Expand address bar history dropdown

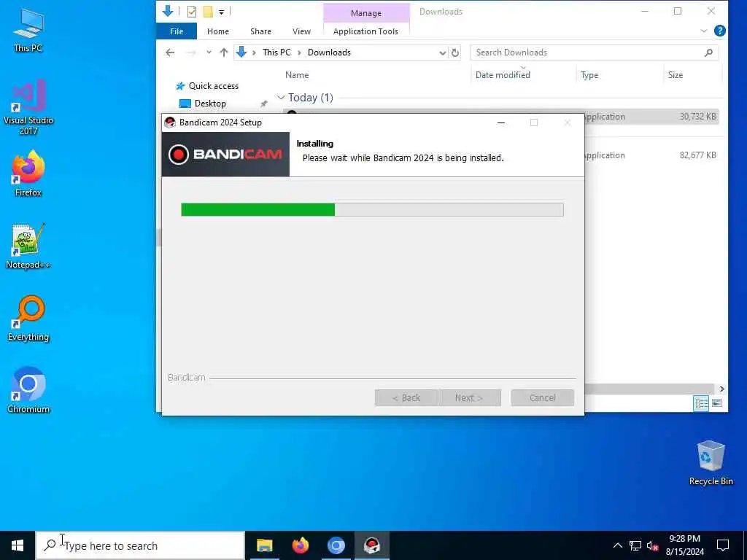(442, 52)
